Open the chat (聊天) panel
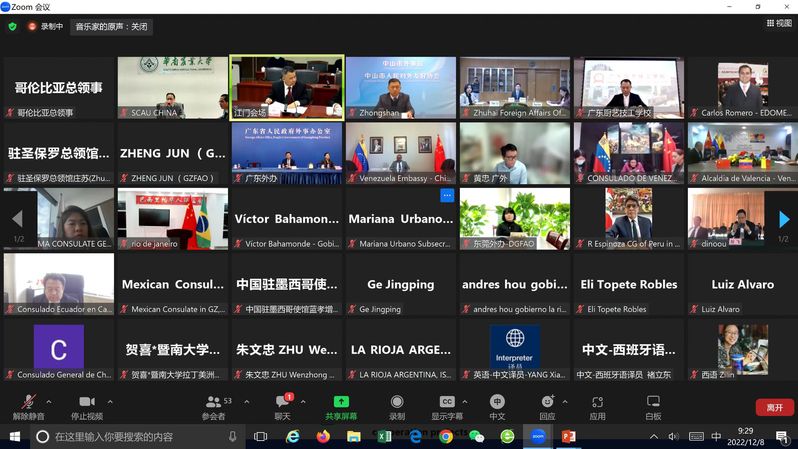This screenshot has width=798, height=449. 283,406
